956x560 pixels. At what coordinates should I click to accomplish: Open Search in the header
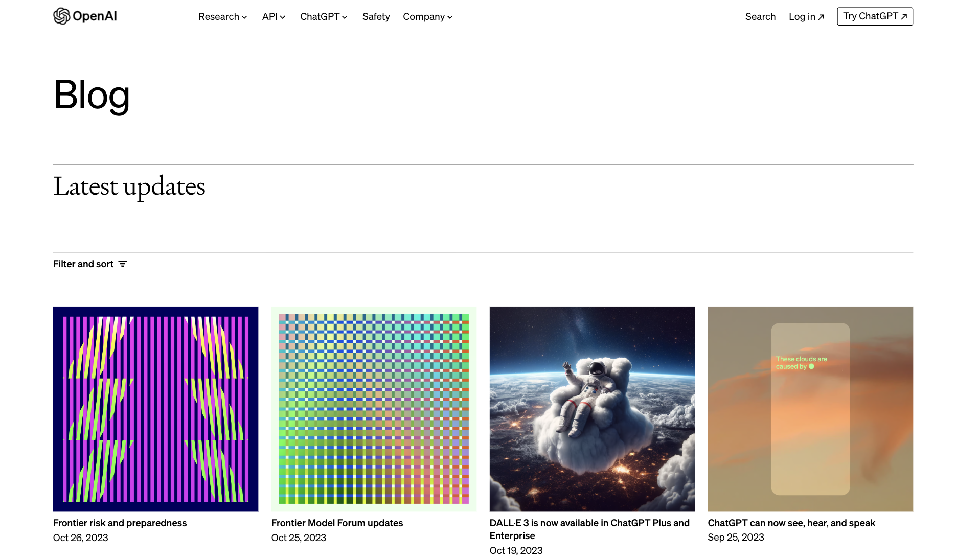[760, 17]
